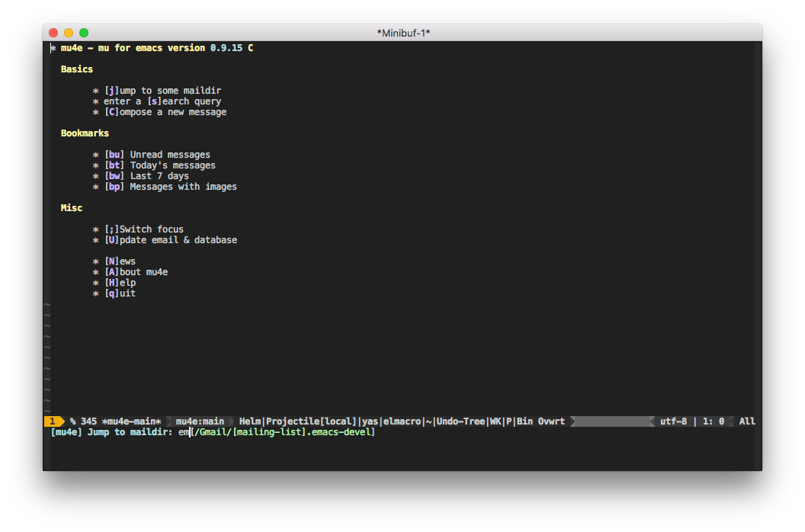
Task: Open the Projectile[local] mode menu
Action: point(311,421)
